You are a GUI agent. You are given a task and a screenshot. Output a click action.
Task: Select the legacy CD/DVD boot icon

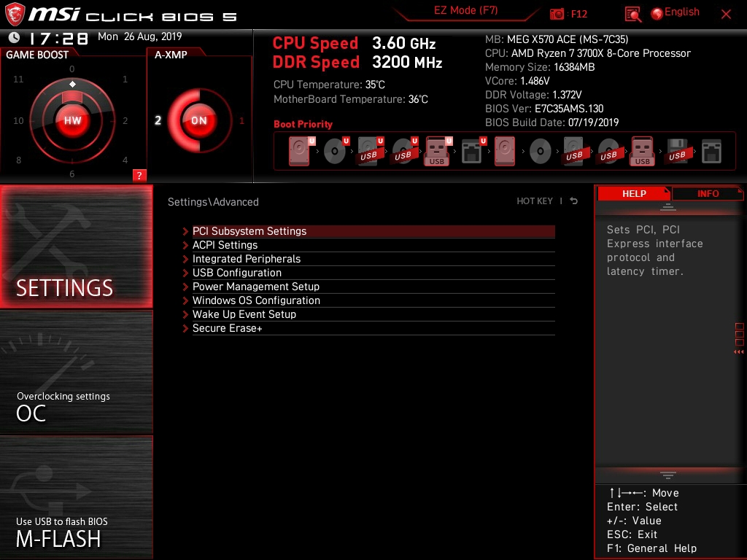541,151
